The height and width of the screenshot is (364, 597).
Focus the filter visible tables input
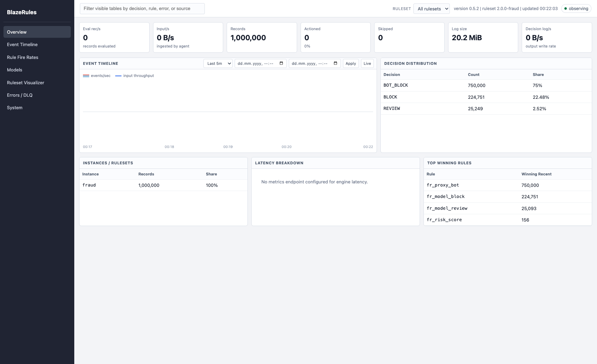tap(142, 9)
